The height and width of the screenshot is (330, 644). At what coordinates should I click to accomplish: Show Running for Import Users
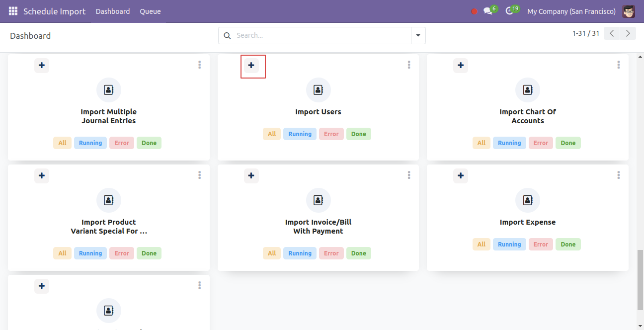coord(300,134)
